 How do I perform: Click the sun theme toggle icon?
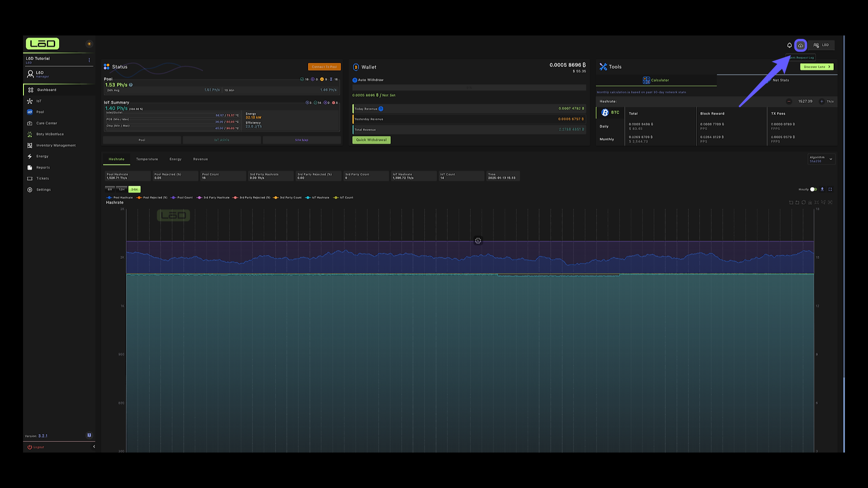coord(89,44)
